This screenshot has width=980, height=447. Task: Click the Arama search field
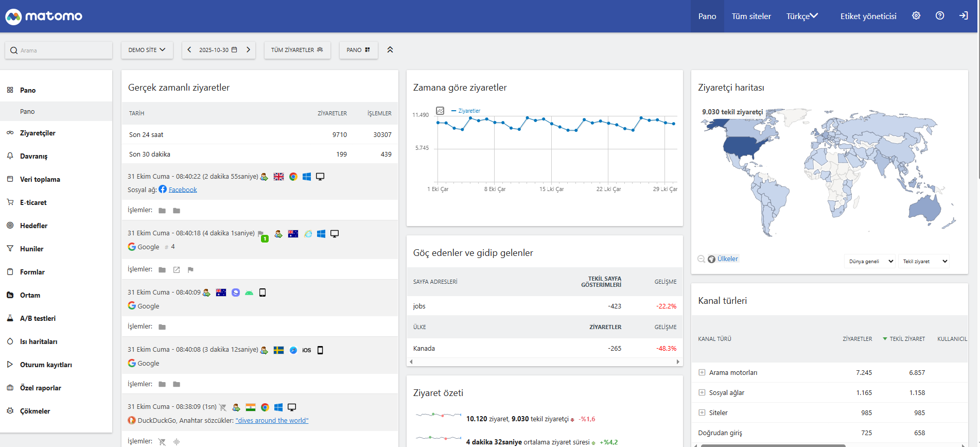tap(59, 50)
